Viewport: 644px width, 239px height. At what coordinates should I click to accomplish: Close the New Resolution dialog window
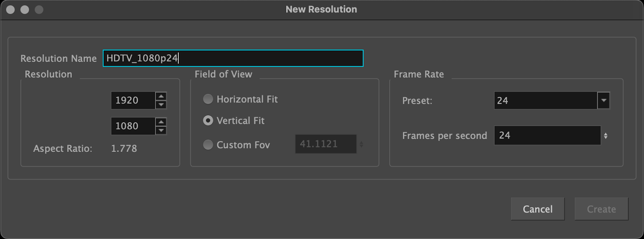10,10
